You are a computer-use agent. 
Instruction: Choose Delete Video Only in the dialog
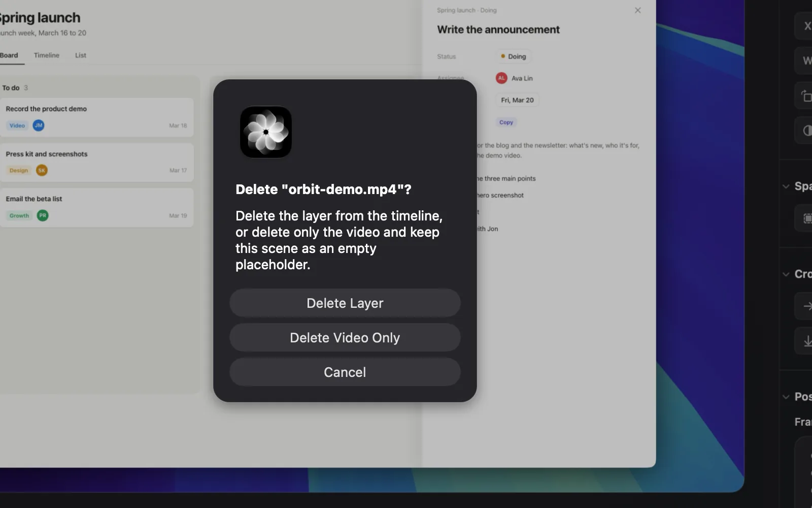[345, 338]
